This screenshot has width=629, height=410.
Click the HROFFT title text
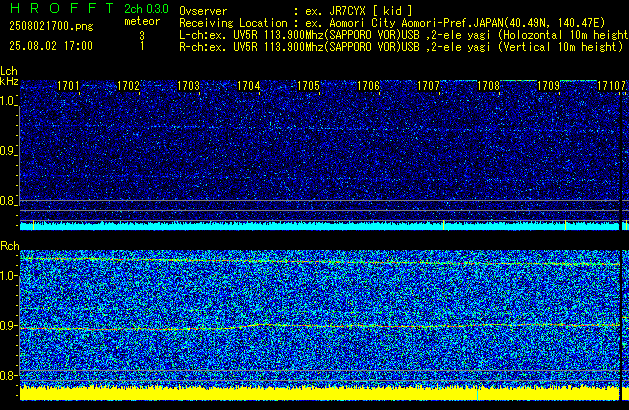point(62,8)
